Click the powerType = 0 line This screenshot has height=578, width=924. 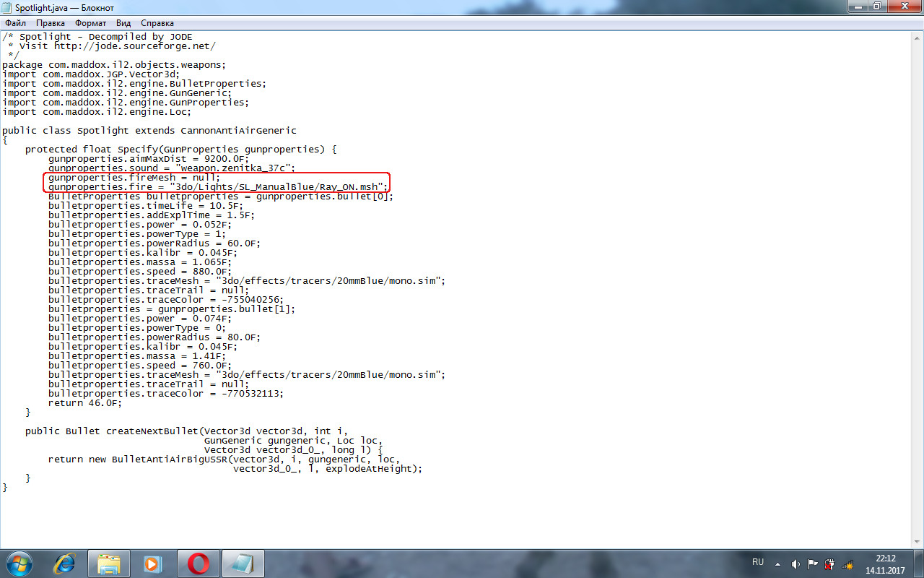coord(137,328)
